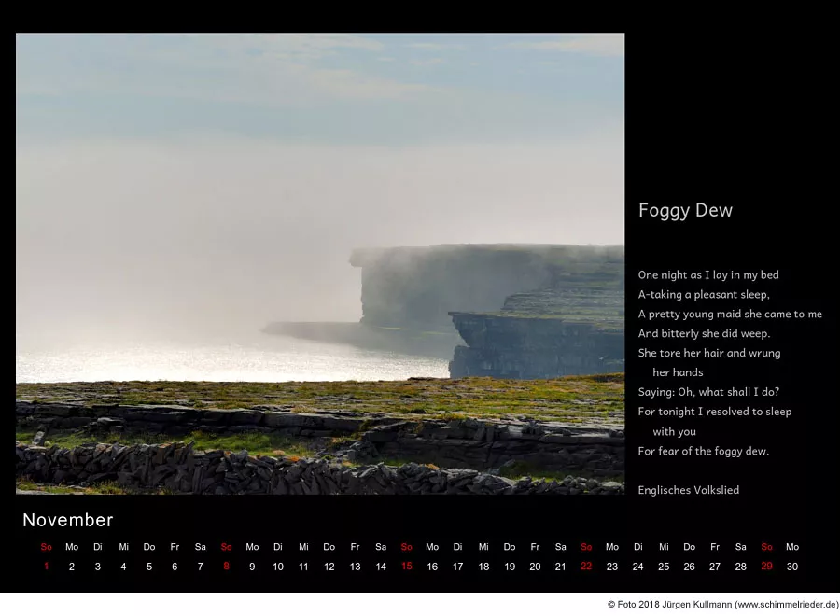This screenshot has width=840, height=616.
Task: Open the www.schimmelrieder.de copyright credit
Action: (722, 605)
